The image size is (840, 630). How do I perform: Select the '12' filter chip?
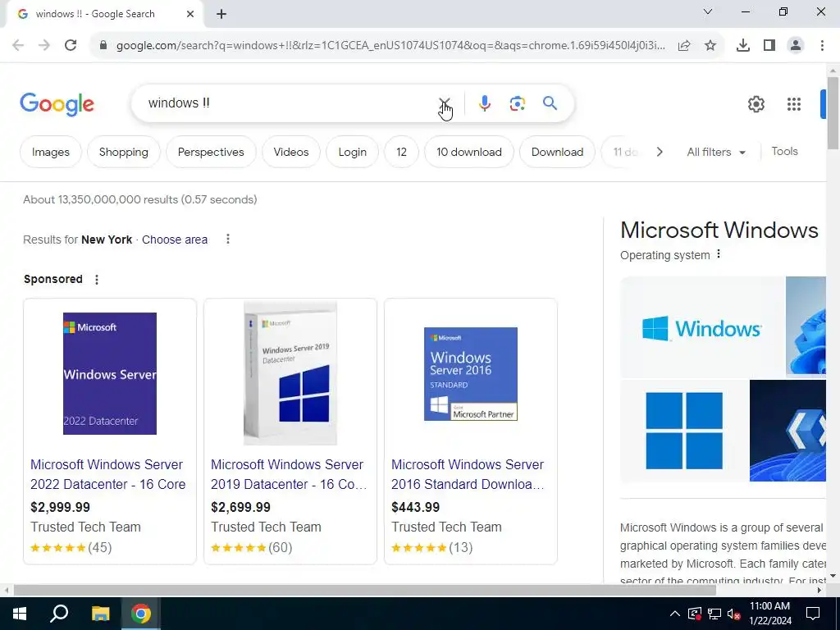(401, 152)
